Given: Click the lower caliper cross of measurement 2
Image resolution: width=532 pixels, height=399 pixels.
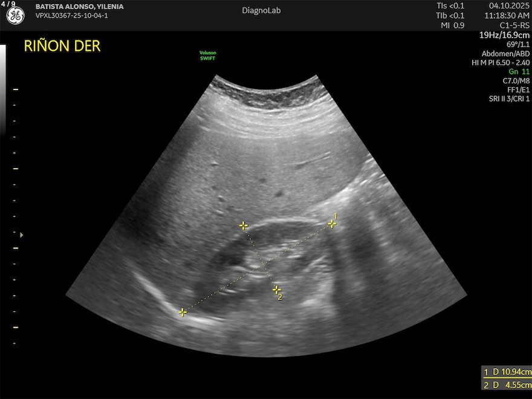Looking at the screenshot, I should 277,290.
